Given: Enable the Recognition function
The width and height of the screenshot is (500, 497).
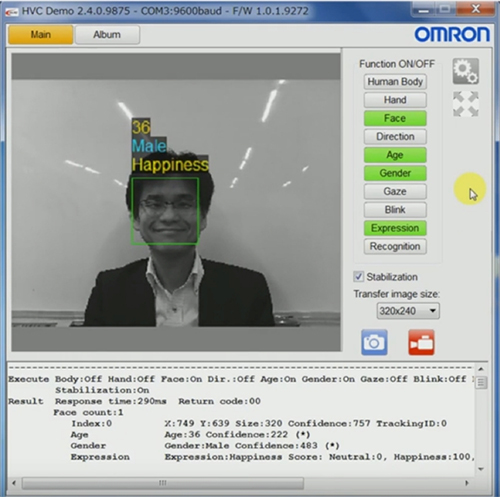Looking at the screenshot, I should tap(395, 246).
